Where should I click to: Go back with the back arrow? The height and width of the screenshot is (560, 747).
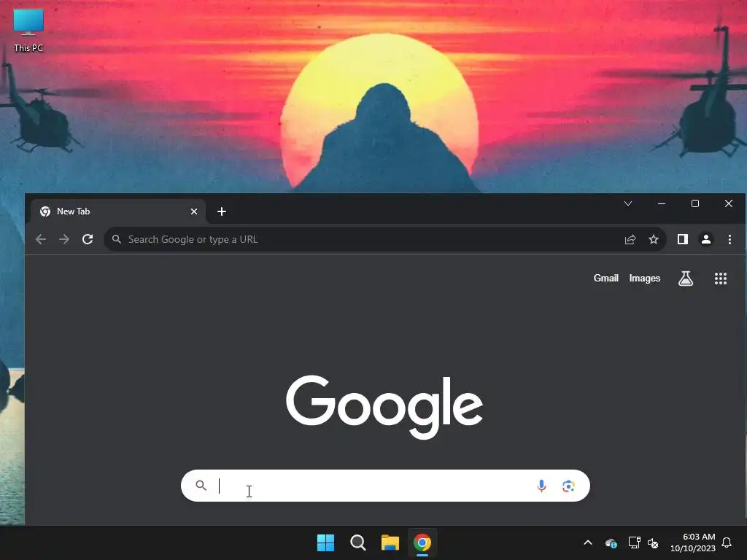[x=41, y=239]
